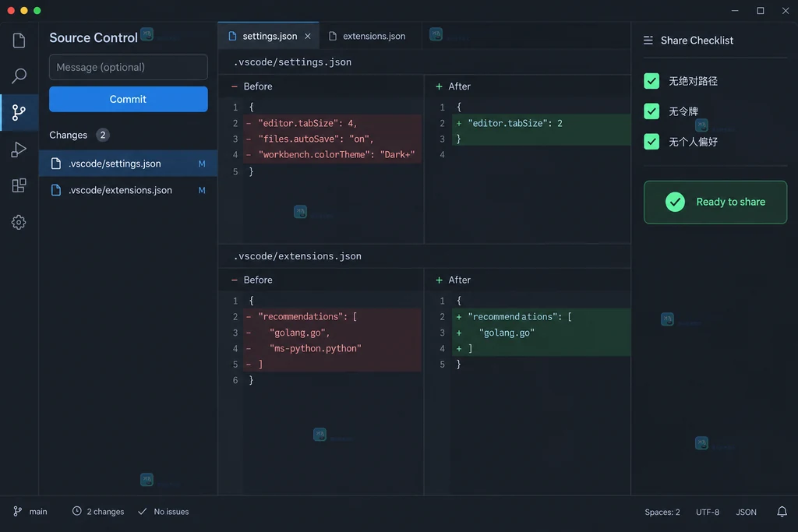Click the clock icon beside 2 changes
The image size is (798, 532).
tap(76, 511)
